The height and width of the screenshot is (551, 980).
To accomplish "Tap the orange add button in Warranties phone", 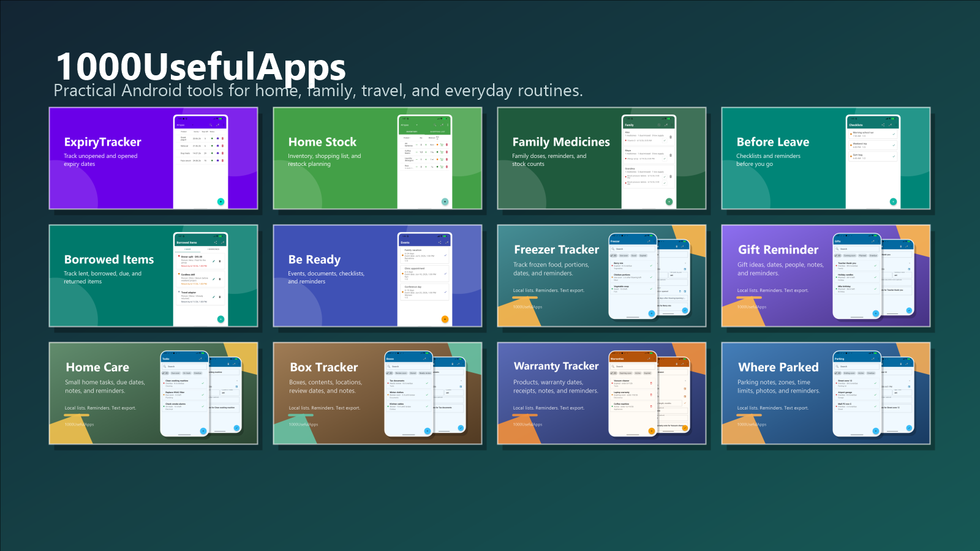I will pos(652,431).
